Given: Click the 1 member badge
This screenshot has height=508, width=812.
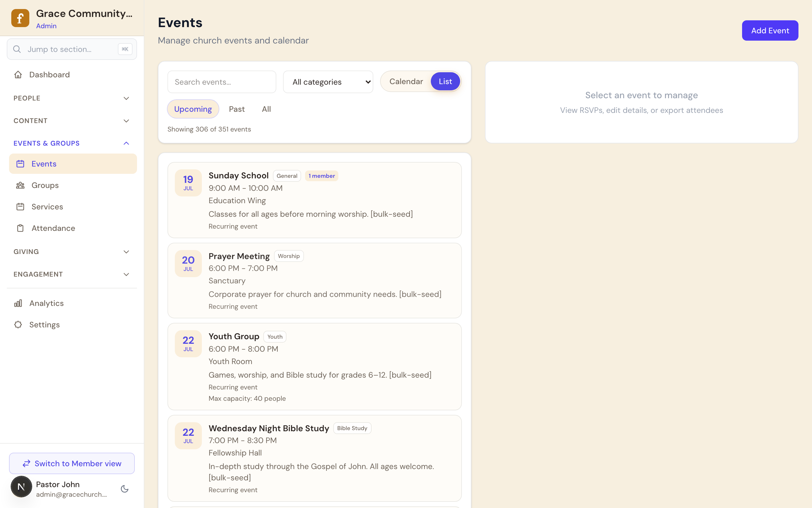Looking at the screenshot, I should click(321, 176).
